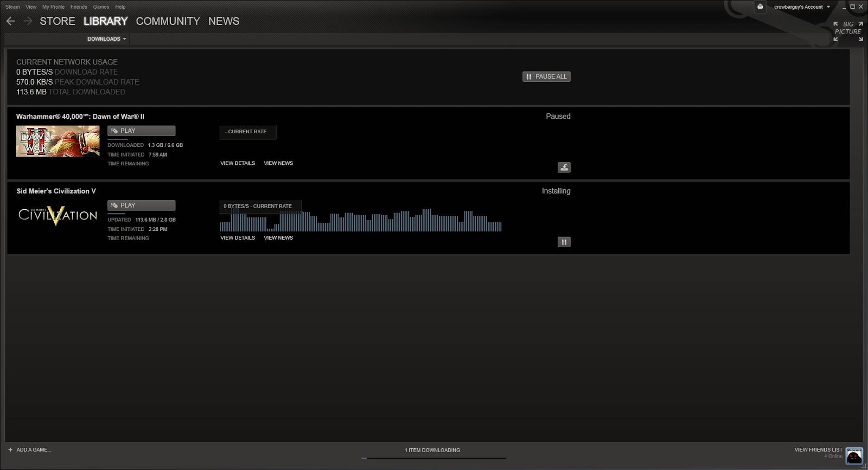Open the Dawn of War II thumbnail
The height and width of the screenshot is (470, 868).
pyautogui.click(x=58, y=141)
